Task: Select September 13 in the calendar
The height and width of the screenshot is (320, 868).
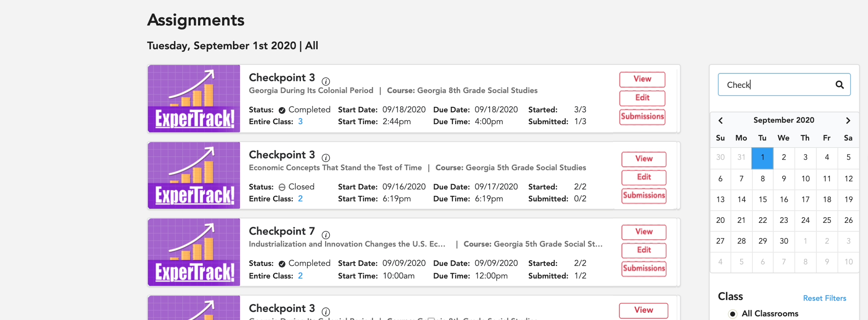Action: 720,199
